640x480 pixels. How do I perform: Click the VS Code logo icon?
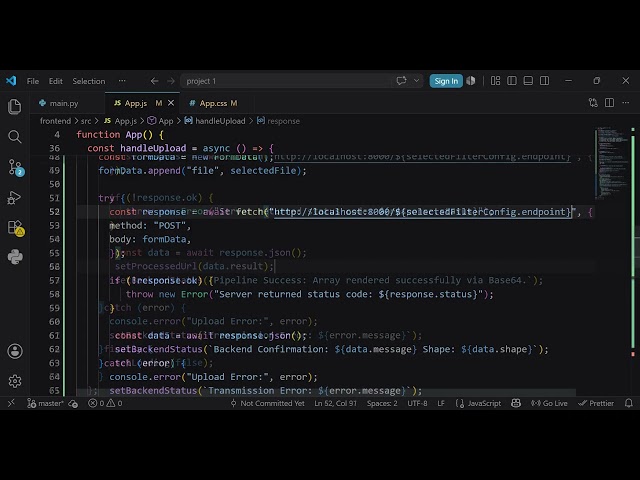pos(11,81)
